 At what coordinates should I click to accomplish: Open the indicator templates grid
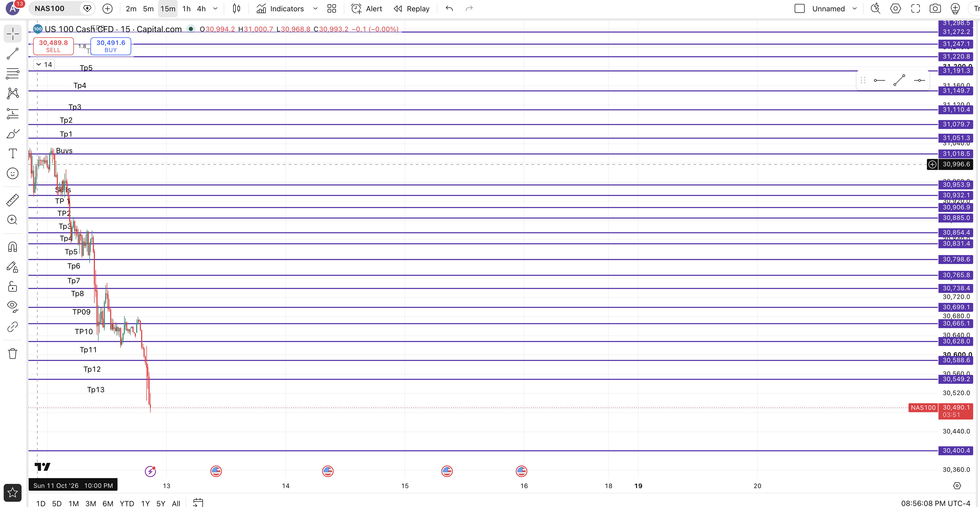[332, 8]
